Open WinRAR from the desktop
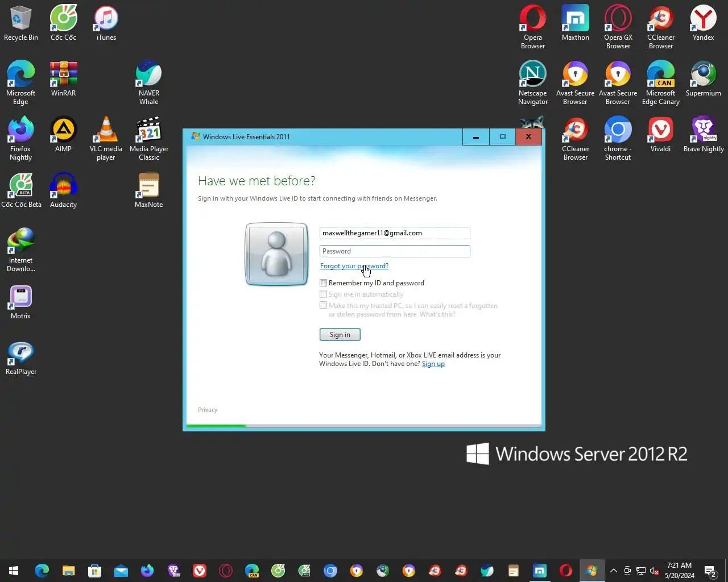Image resolution: width=728 pixels, height=582 pixels. point(63,79)
